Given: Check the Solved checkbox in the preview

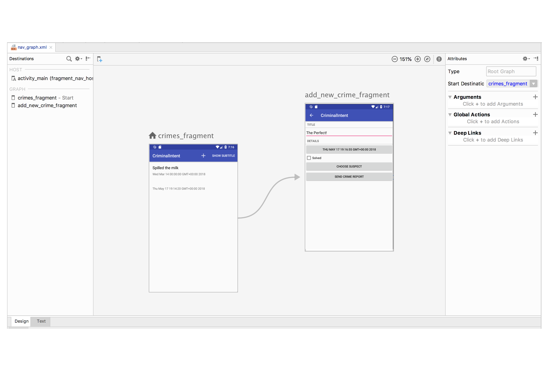Looking at the screenshot, I should coord(309,158).
